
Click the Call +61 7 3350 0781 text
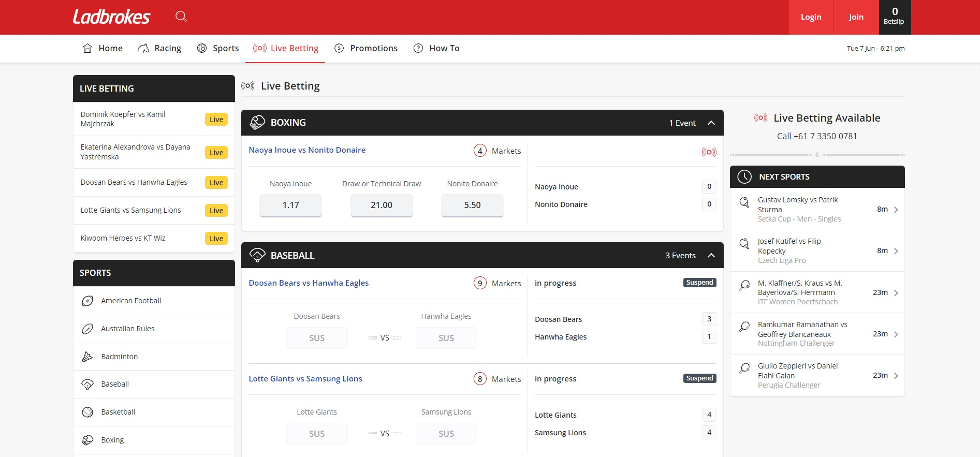[x=817, y=136]
